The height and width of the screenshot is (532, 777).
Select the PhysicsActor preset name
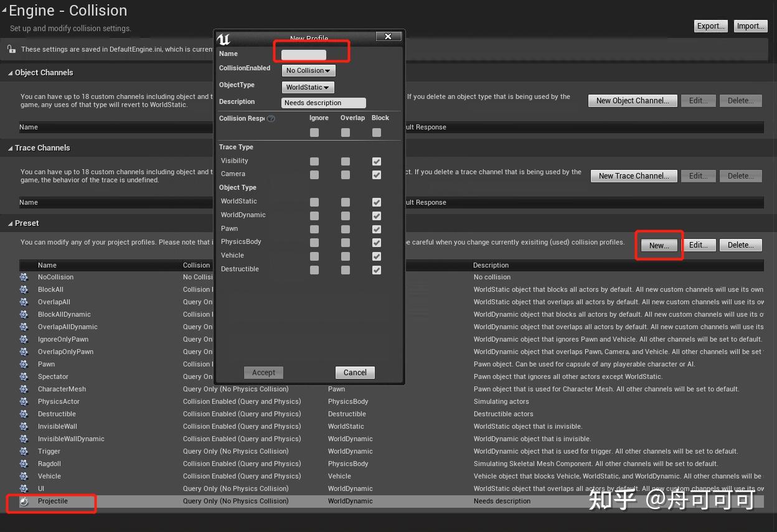59,401
